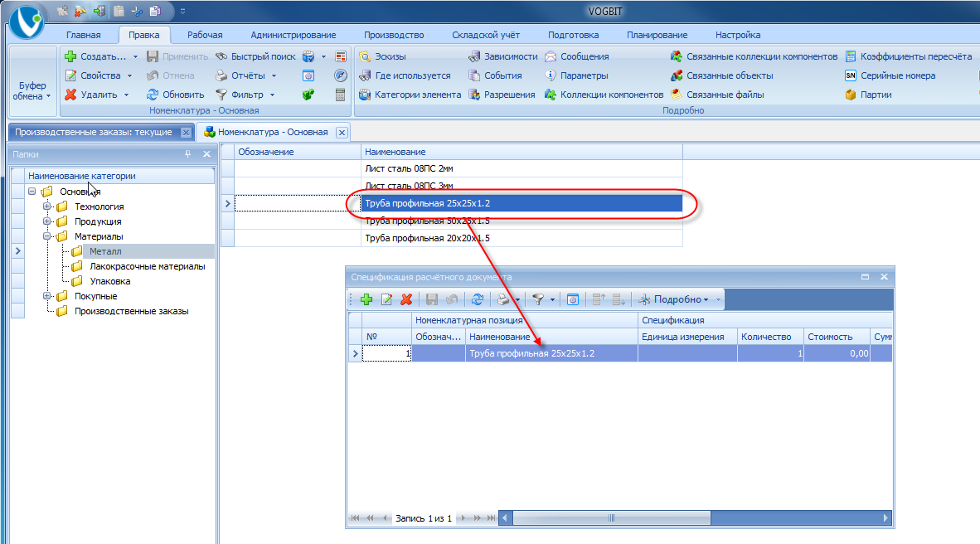Screen dimensions: 980x544
Task: Click the green plus in specification toolbar
Action: click(x=366, y=299)
